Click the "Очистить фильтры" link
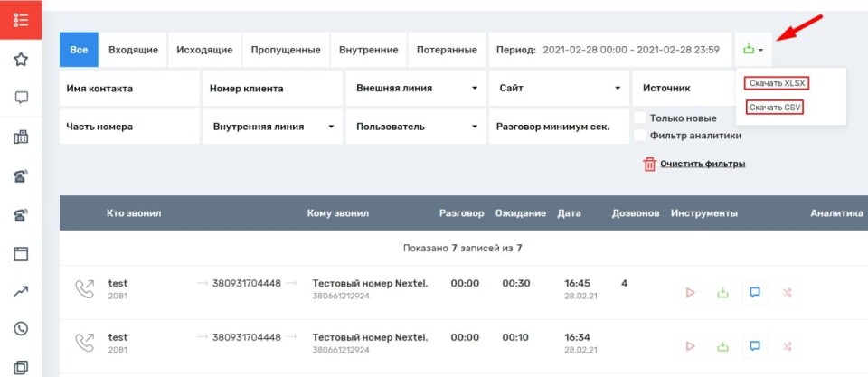 click(702, 164)
